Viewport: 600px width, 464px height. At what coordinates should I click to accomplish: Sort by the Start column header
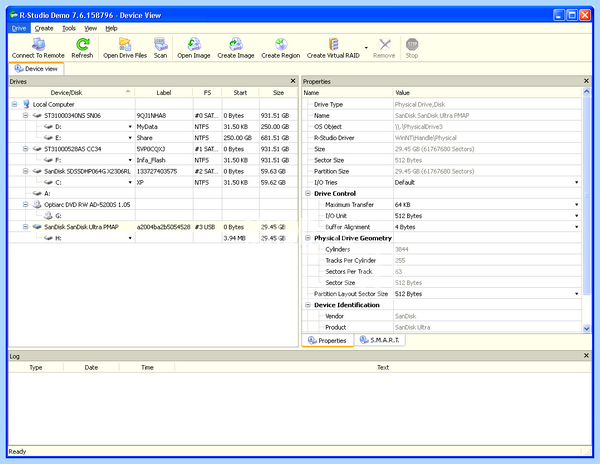240,93
